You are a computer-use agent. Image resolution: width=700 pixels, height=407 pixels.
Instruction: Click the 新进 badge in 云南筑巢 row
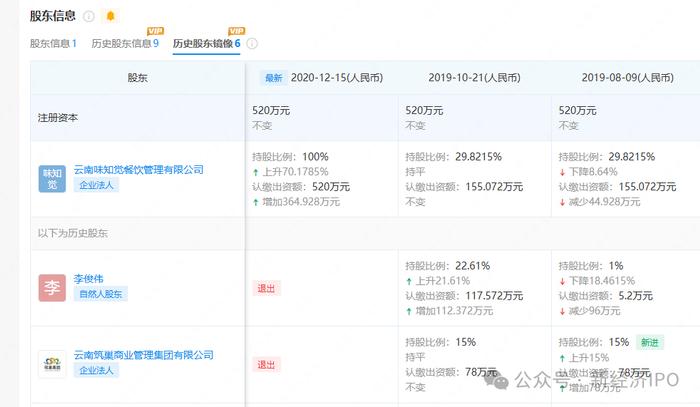click(650, 342)
